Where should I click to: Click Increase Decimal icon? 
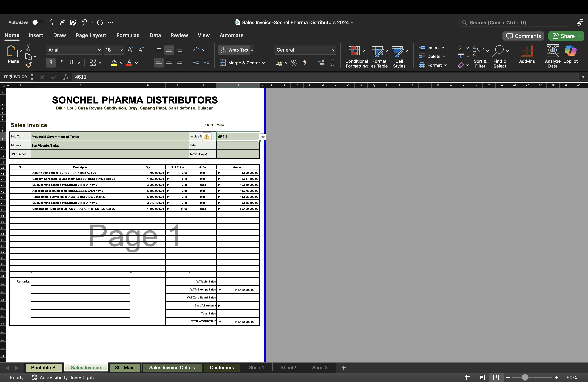[321, 63]
